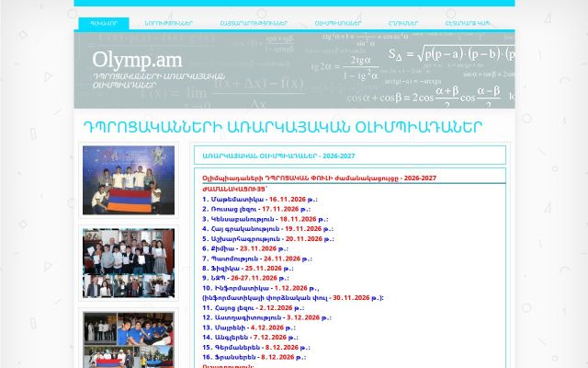
Task: Open the ՀՂՈՒՄՆԵՐ links tab
Action: pos(403,23)
